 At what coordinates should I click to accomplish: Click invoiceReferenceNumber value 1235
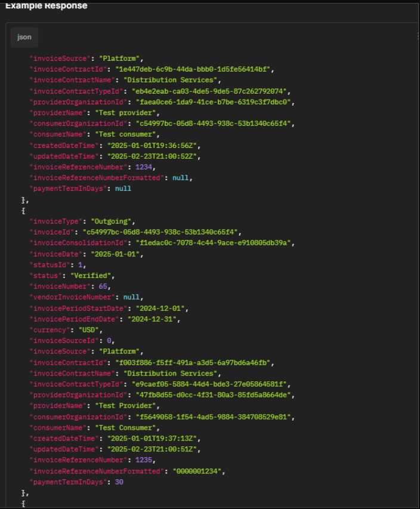point(144,460)
